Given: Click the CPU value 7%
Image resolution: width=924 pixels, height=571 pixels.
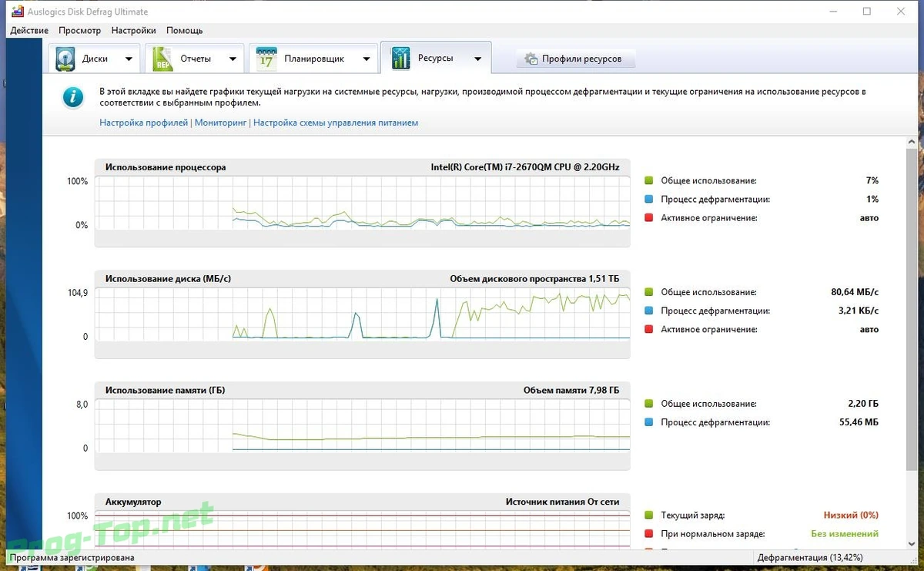Looking at the screenshot, I should click(872, 180).
